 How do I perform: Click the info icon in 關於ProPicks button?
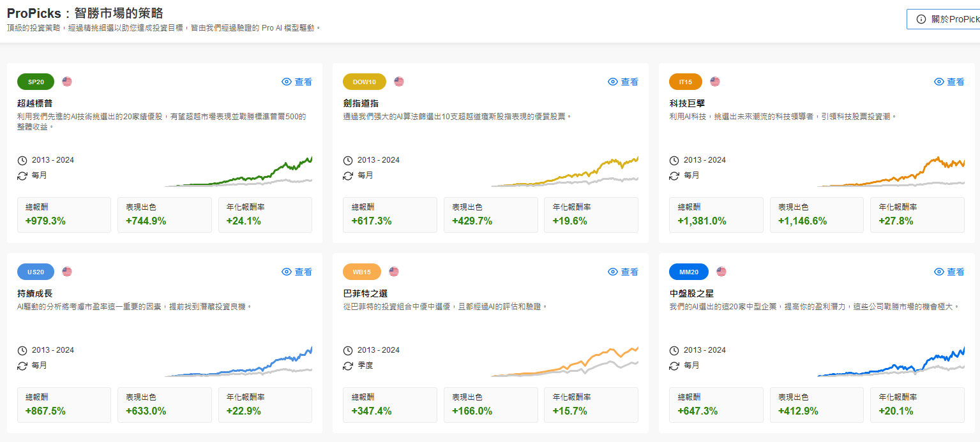click(x=921, y=19)
